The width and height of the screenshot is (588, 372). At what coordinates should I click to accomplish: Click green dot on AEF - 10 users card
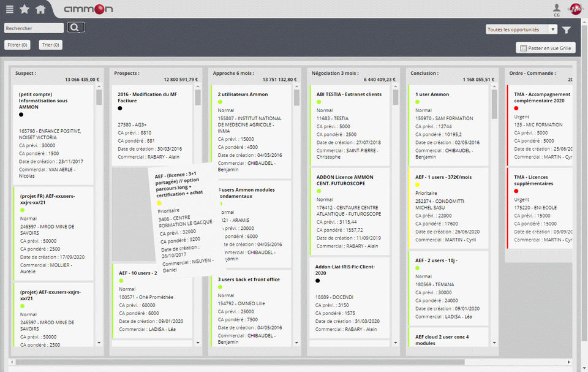pos(121,281)
